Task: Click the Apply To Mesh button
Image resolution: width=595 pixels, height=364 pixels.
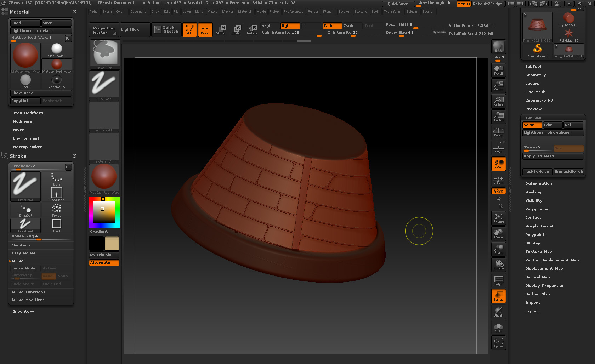Action: tap(552, 156)
